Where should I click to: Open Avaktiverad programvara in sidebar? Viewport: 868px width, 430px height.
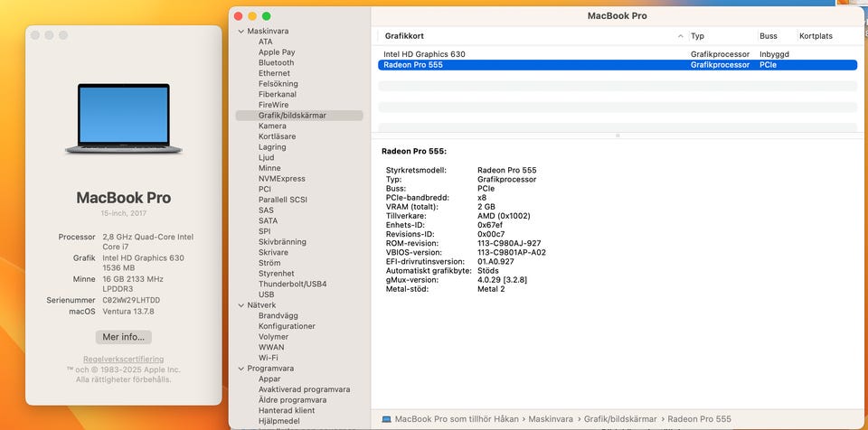pos(304,389)
